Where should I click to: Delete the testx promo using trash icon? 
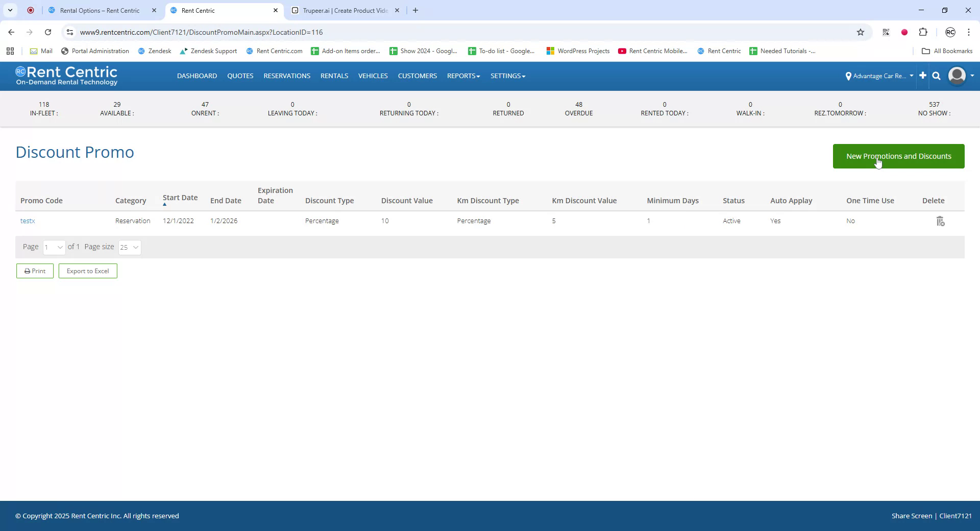point(940,221)
